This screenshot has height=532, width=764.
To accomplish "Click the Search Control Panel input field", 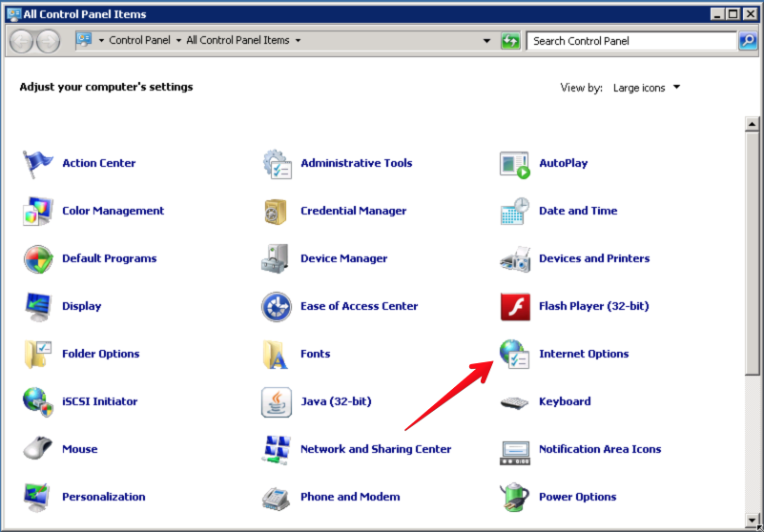I will pyautogui.click(x=631, y=41).
